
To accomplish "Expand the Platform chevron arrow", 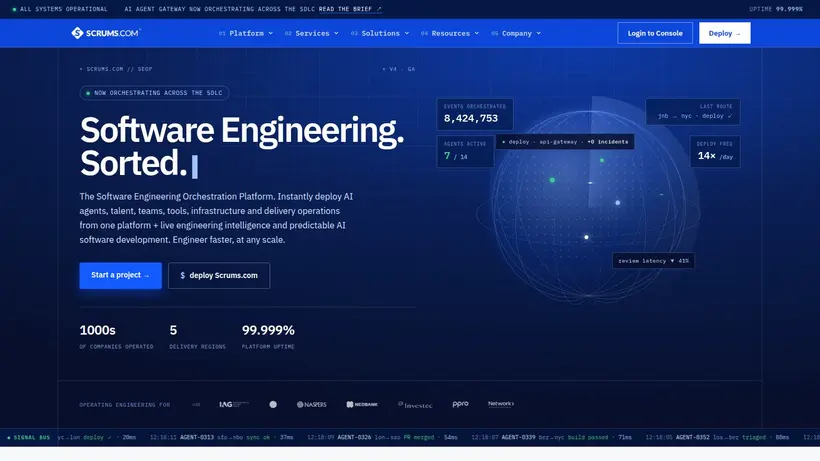I will [270, 33].
